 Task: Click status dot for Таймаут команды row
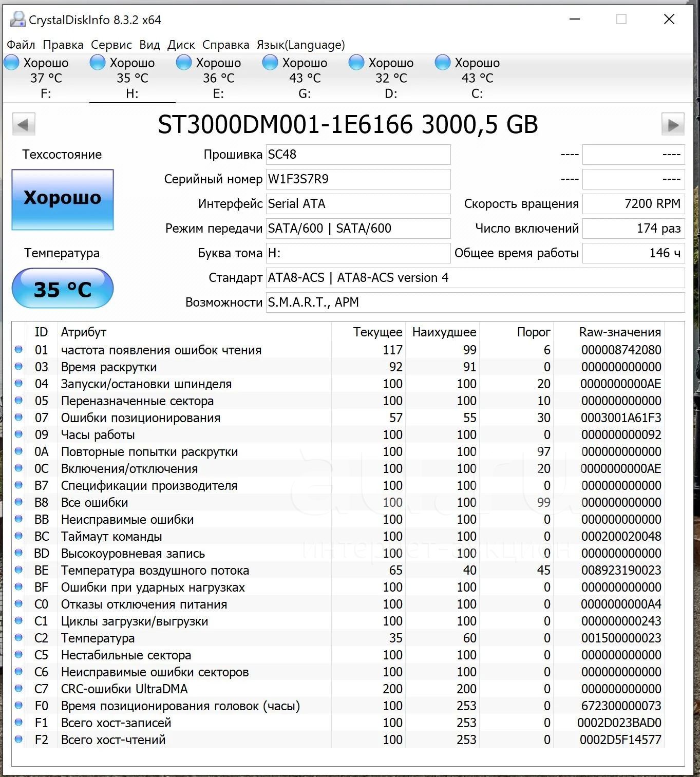pyautogui.click(x=19, y=536)
